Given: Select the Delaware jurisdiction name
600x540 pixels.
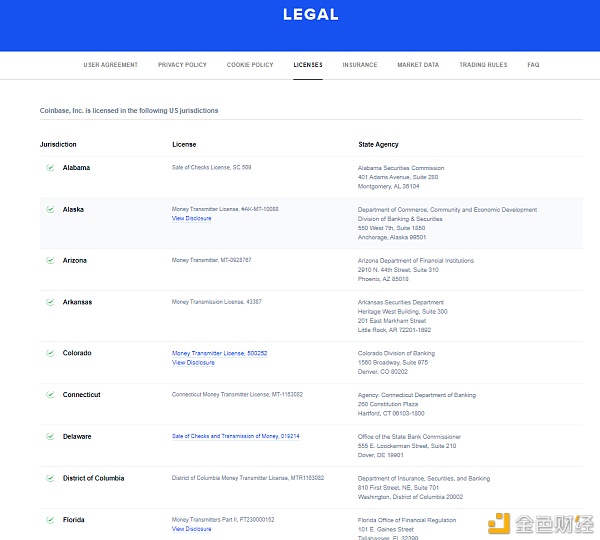Looking at the screenshot, I should click(x=77, y=436).
